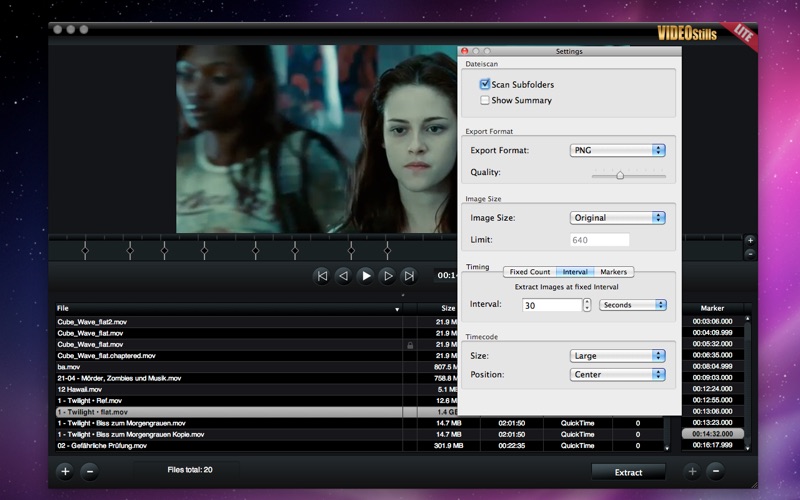This screenshot has height=500, width=800.
Task: Switch to the Fixed Count timing tab
Action: click(530, 272)
